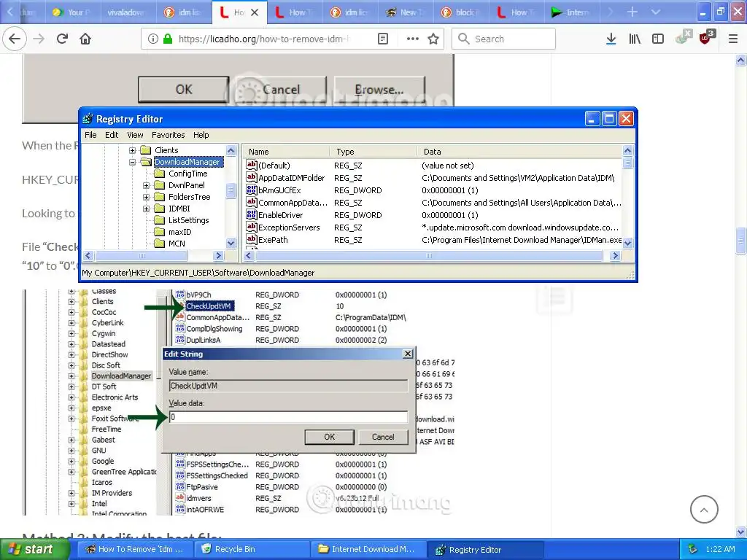Screen dimensions: 747x560
Task: Sort registry values by Type column
Action: pyautogui.click(x=373, y=152)
